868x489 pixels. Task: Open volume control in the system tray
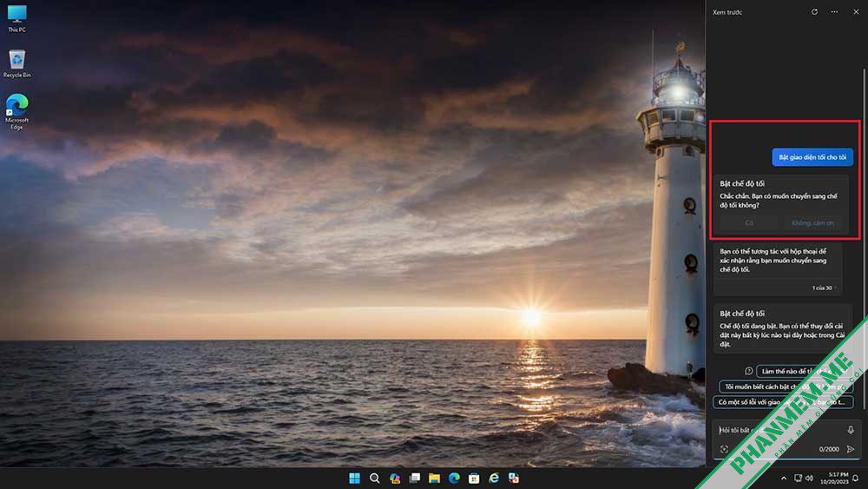pos(809,478)
